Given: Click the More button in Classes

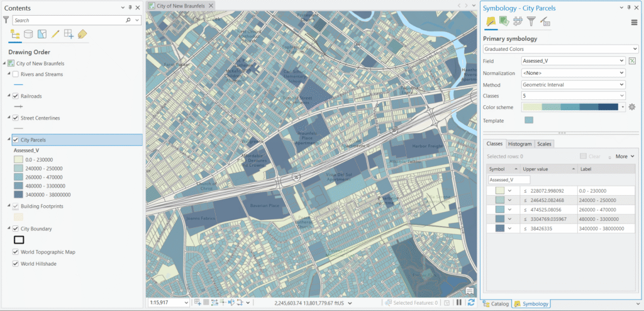Looking at the screenshot, I should 625,156.
